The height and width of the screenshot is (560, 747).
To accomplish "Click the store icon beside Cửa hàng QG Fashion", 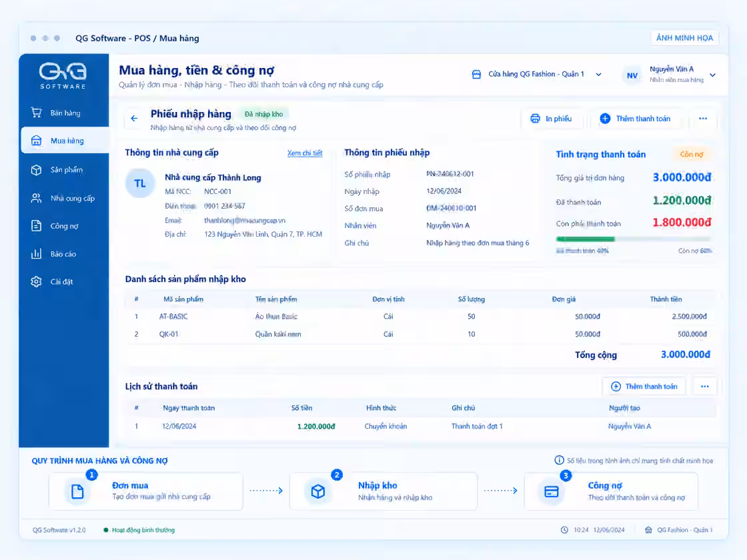I will 476,74.
